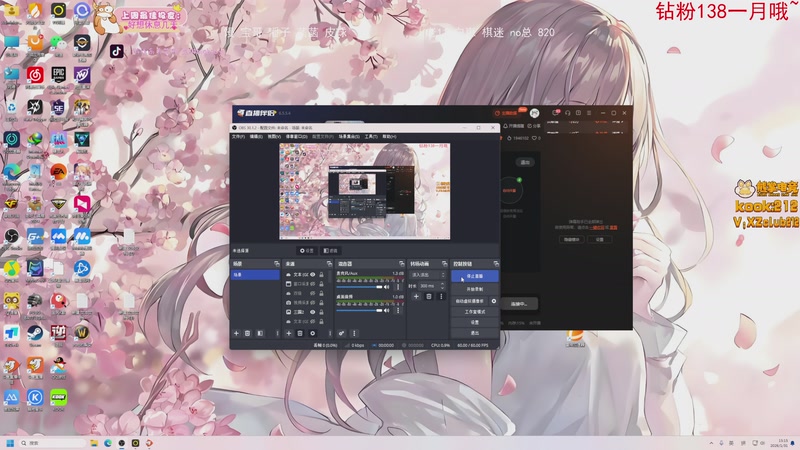Open the Docks menu in OBS
This screenshot has height=450, width=800.
296,137
